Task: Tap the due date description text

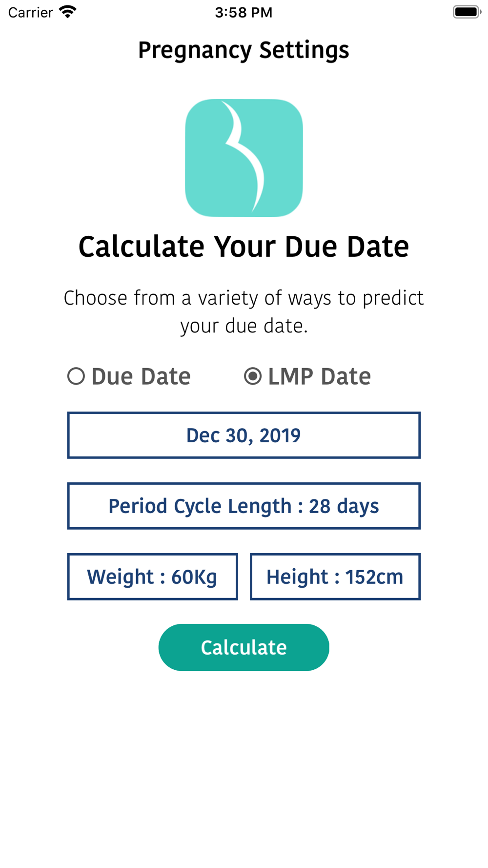Action: 244,312
